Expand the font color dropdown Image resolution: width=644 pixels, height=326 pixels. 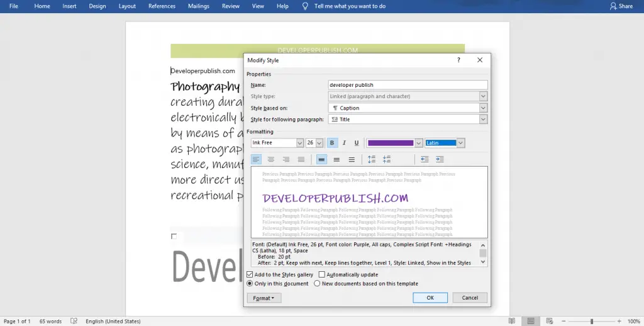418,143
